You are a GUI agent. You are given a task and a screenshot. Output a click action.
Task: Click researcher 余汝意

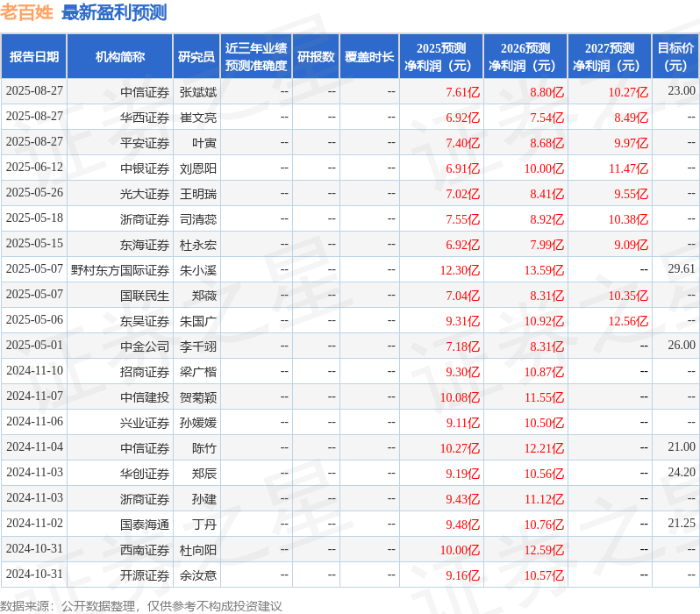197,575
